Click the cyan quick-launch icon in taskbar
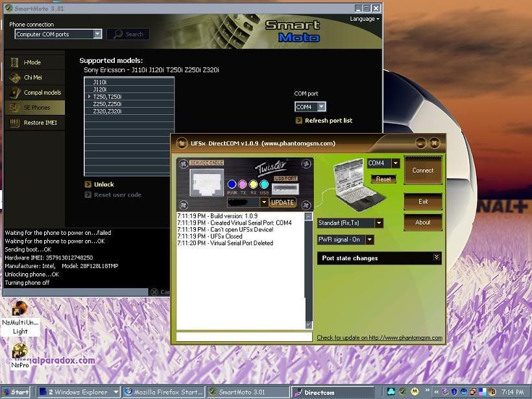The height and width of the screenshot is (399, 532). (391, 391)
